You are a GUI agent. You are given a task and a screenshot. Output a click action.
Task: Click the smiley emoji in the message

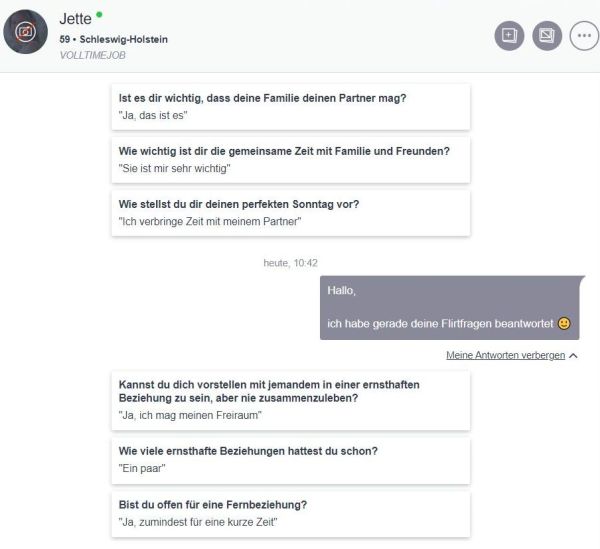[x=563, y=323]
